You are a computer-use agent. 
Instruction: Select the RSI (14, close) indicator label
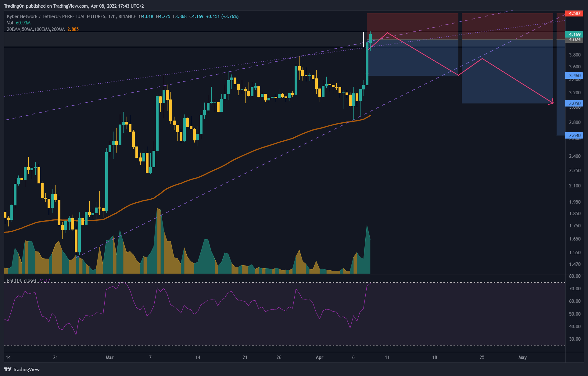[x=21, y=280]
